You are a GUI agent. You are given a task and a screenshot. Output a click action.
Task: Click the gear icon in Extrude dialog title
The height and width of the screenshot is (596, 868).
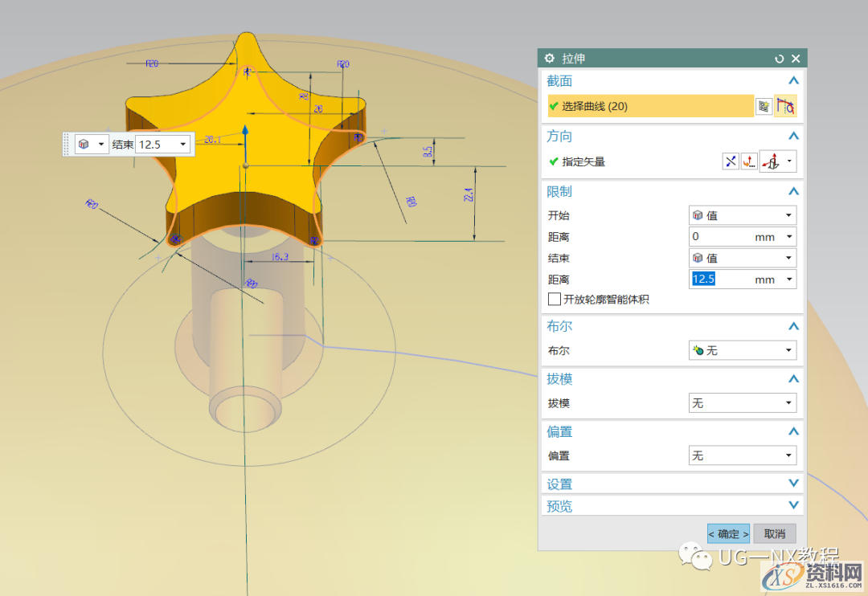[550, 59]
